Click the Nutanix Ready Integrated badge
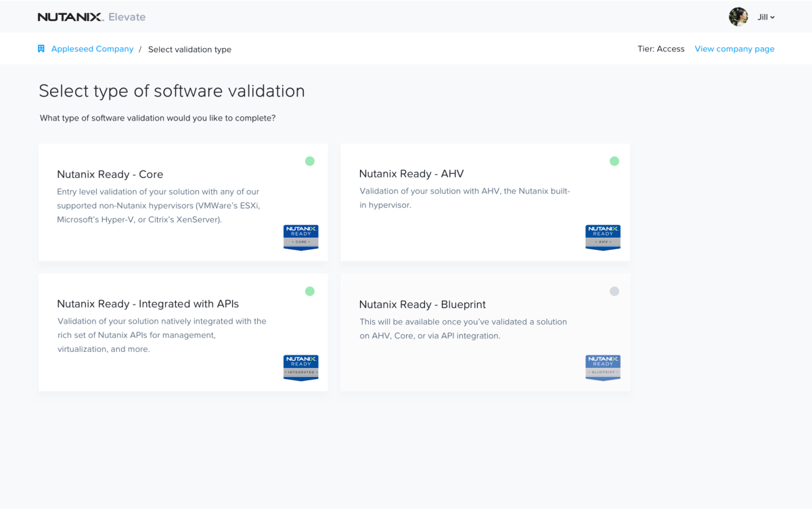 [x=300, y=368]
